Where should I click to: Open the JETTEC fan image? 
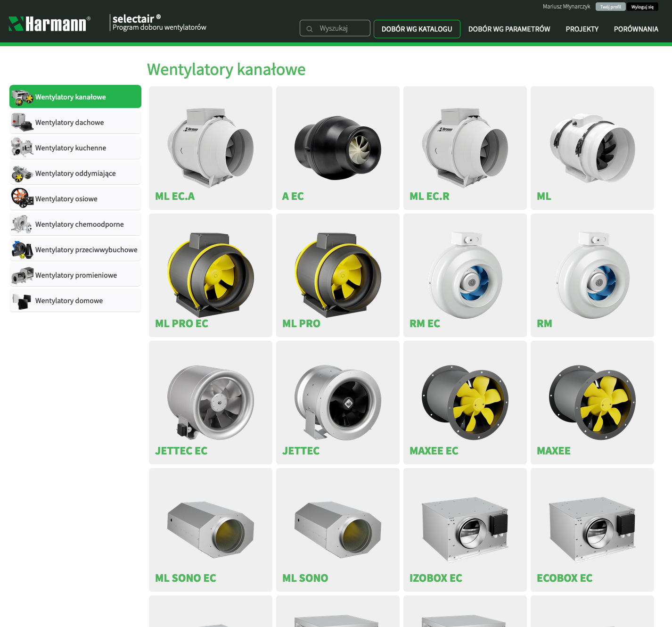click(338, 402)
